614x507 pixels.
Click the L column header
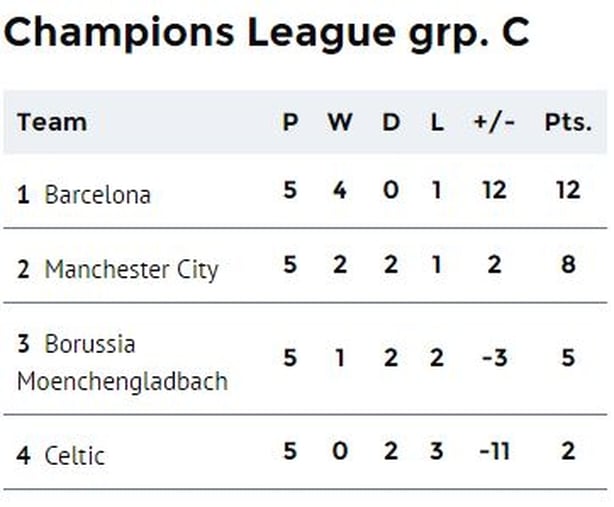[x=437, y=122]
